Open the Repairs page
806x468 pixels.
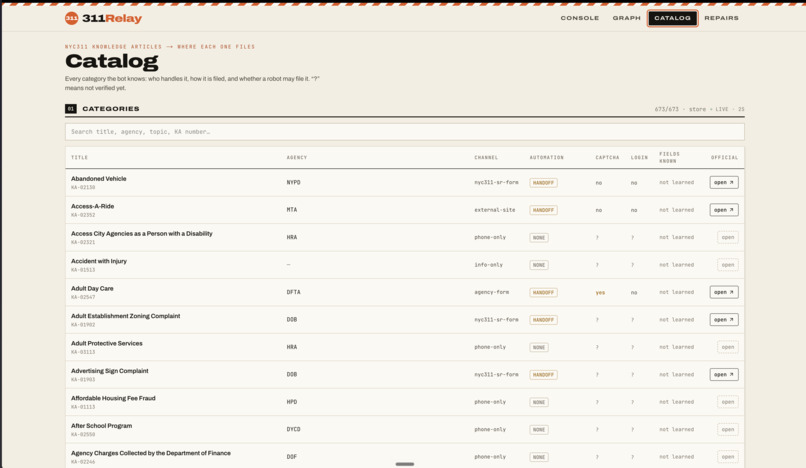click(721, 18)
